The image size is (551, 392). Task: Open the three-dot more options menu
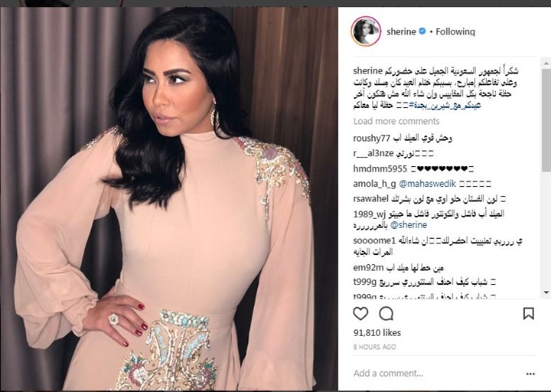[530, 374]
